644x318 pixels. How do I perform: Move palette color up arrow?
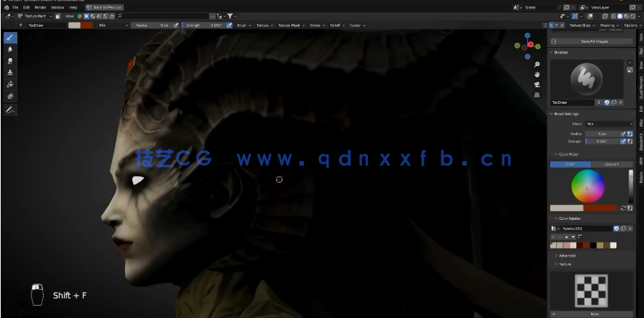click(566, 237)
